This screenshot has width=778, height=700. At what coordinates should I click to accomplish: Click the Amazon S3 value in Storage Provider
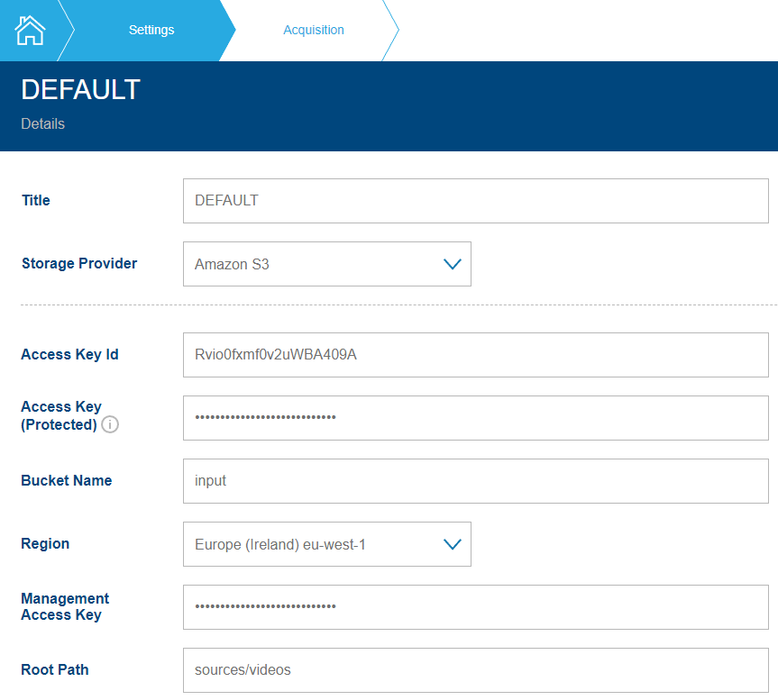click(231, 264)
